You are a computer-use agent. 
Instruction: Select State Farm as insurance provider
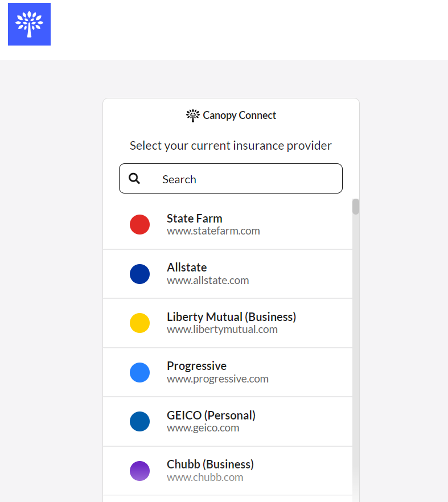[228, 224]
